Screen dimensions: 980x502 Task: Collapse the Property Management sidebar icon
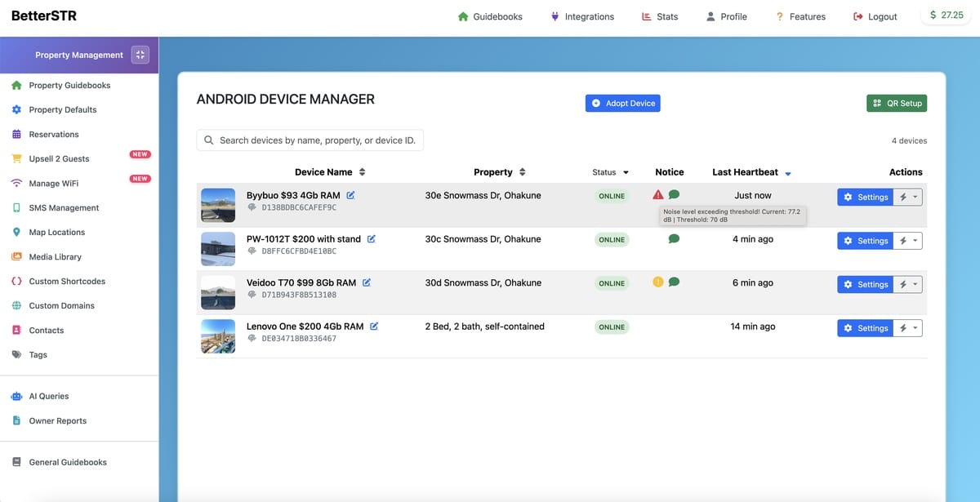pos(140,55)
